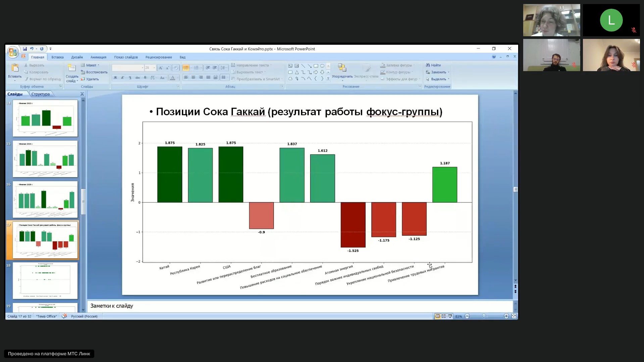This screenshot has width=644, height=362.
Task: Fit slide to current window
Action: point(514,316)
